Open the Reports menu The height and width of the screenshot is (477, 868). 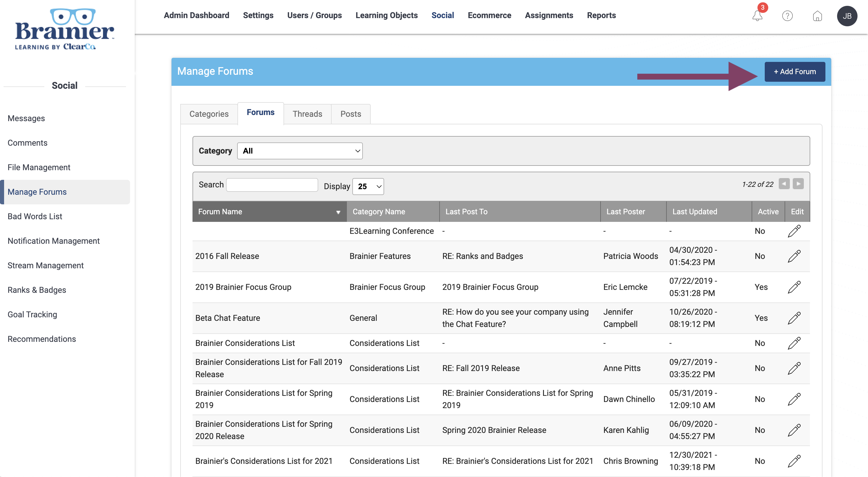tap(601, 15)
